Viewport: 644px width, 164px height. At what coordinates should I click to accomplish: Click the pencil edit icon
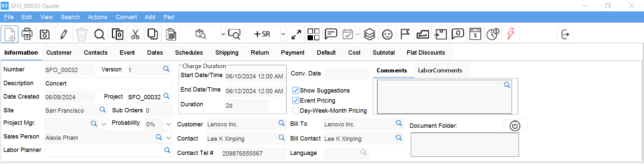(x=64, y=34)
